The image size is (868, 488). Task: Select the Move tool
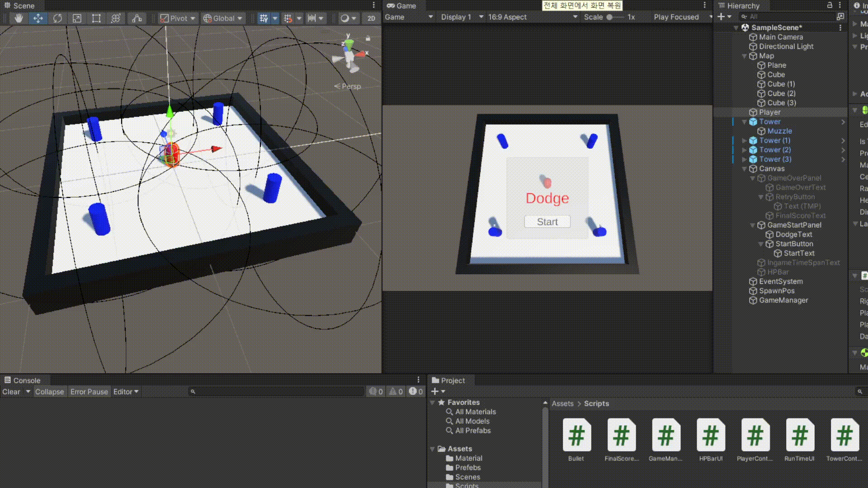(38, 18)
